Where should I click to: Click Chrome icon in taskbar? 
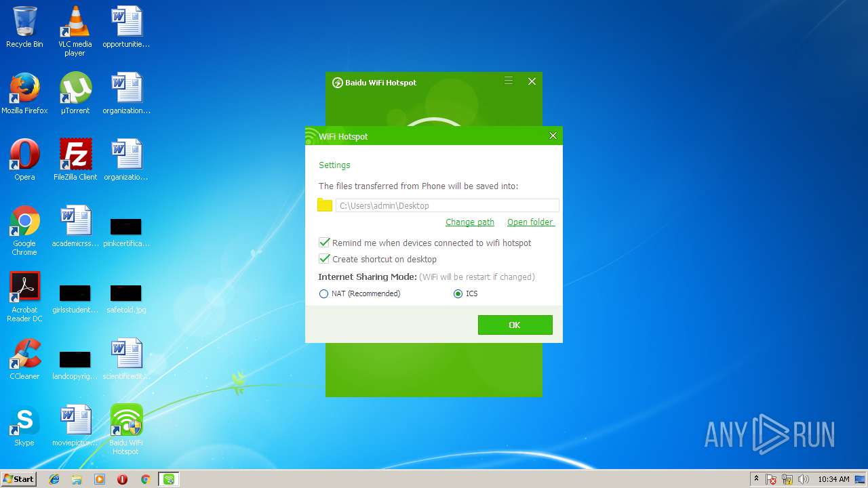(x=145, y=479)
